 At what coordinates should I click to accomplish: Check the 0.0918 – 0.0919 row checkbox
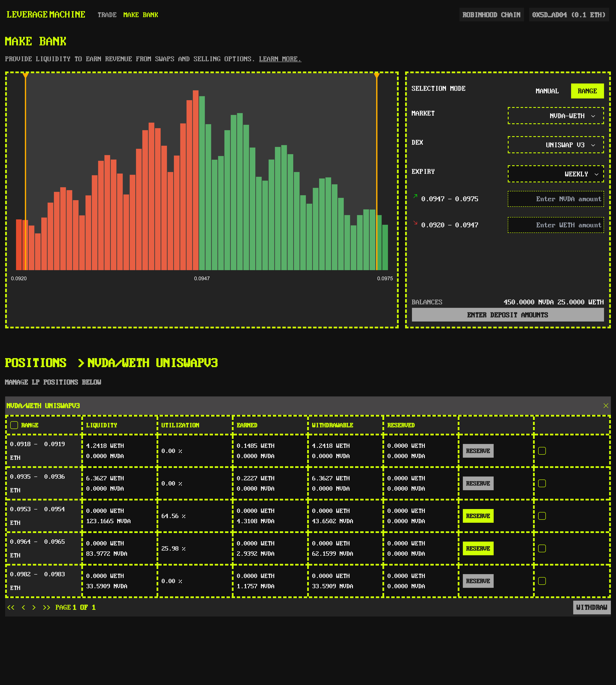[542, 451]
